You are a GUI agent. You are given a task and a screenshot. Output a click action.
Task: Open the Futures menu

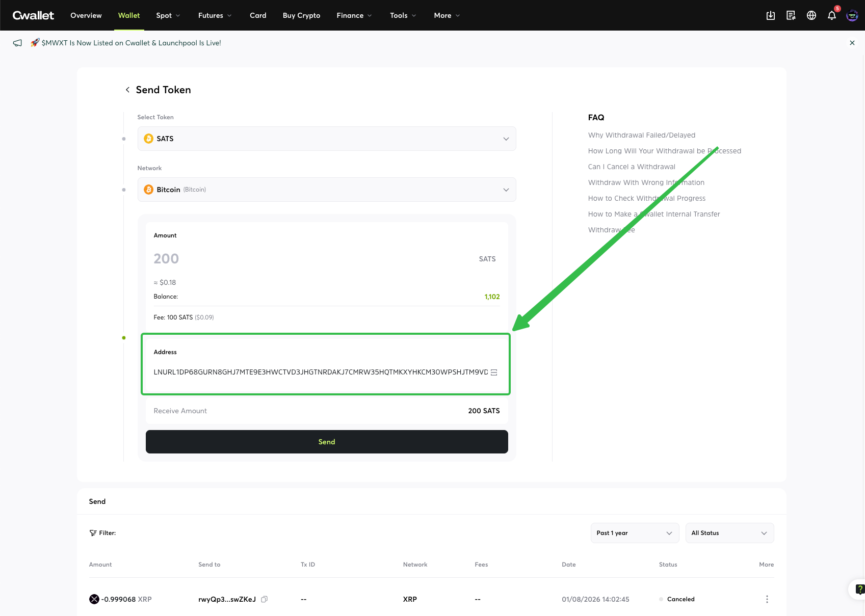tap(215, 15)
